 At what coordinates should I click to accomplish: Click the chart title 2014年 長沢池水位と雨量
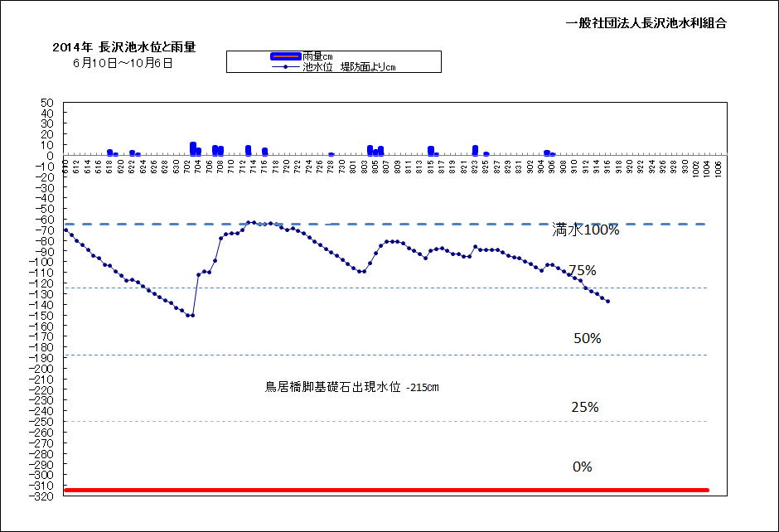pos(123,48)
